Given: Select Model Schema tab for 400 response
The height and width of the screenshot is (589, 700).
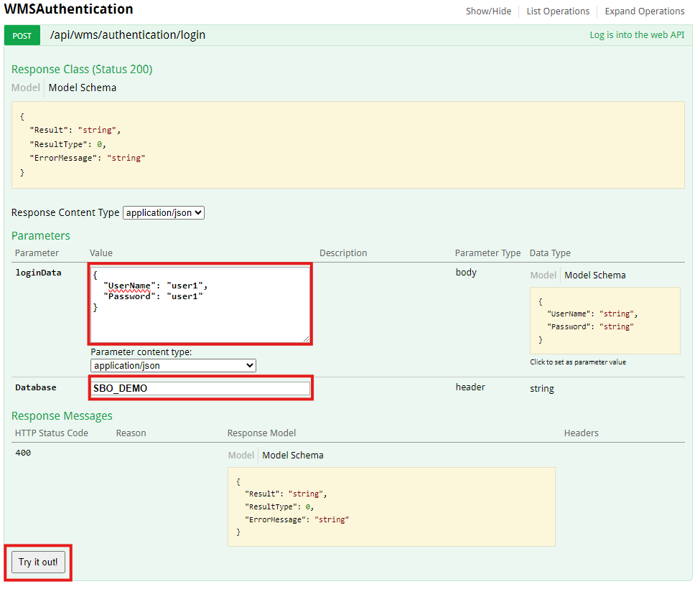Looking at the screenshot, I should 293,455.
